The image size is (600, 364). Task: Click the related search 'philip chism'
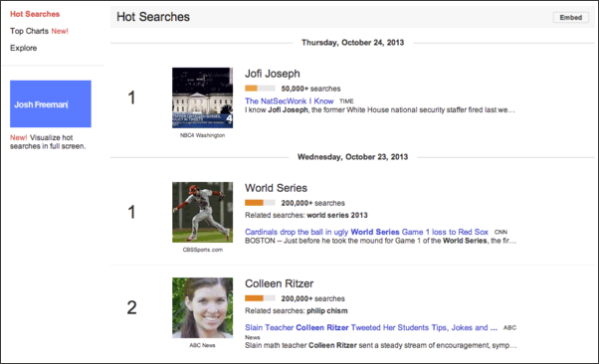[x=327, y=311]
